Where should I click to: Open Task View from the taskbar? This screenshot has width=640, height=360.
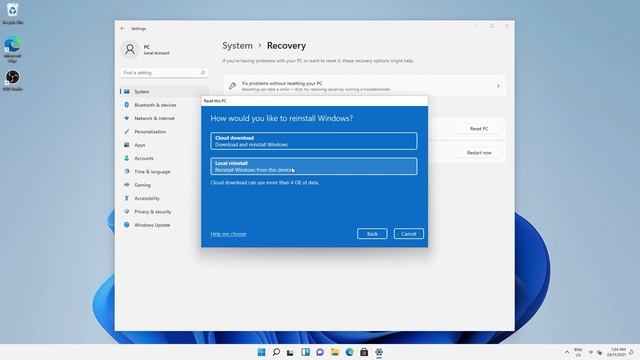click(x=290, y=352)
